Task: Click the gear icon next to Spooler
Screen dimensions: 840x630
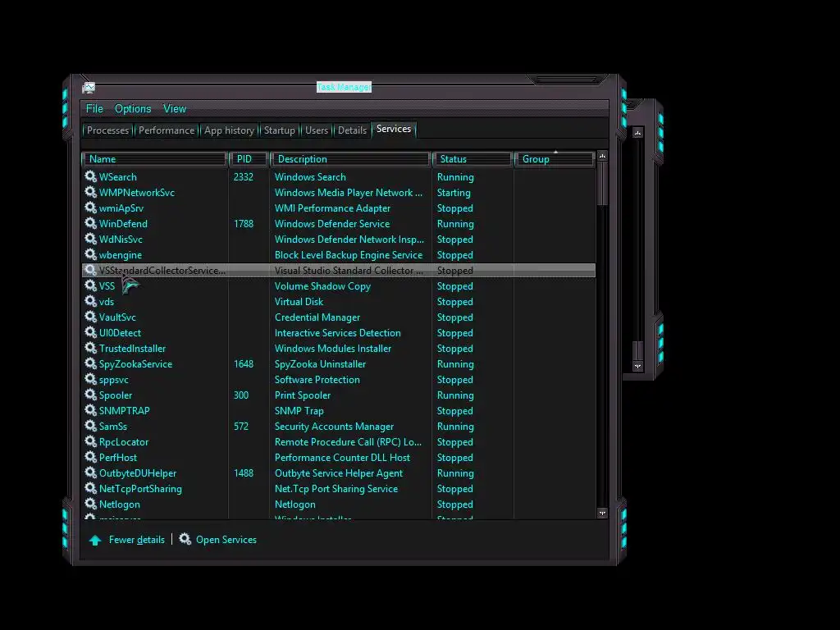Action: point(90,395)
